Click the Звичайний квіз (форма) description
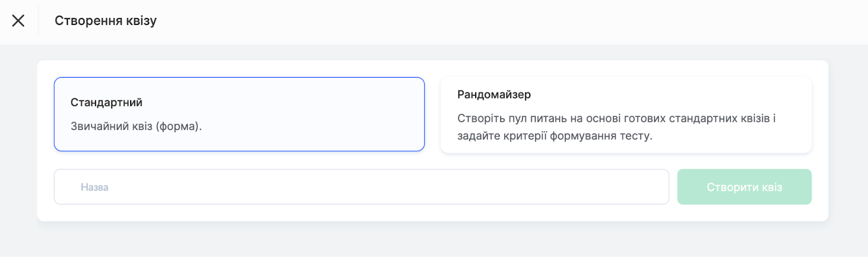The width and height of the screenshot is (868, 257). [136, 126]
